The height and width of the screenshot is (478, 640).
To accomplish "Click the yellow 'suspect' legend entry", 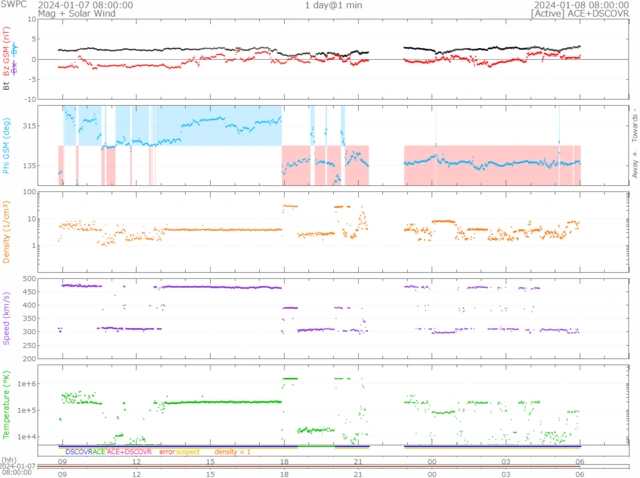I will [188, 452].
